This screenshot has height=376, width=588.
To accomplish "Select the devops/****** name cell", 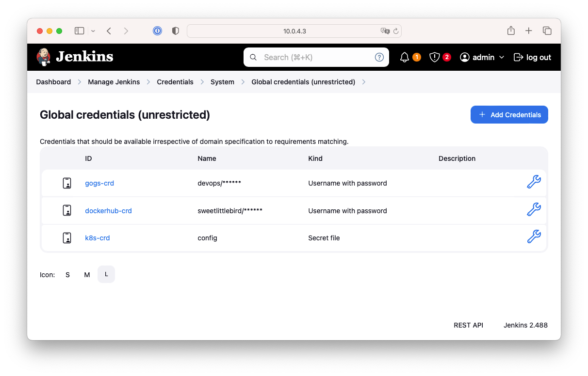I will click(x=219, y=183).
